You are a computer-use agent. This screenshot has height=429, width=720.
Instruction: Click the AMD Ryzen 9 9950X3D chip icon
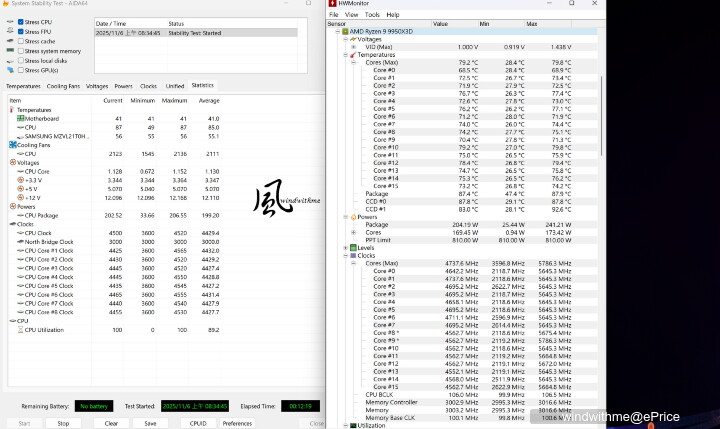pos(345,31)
